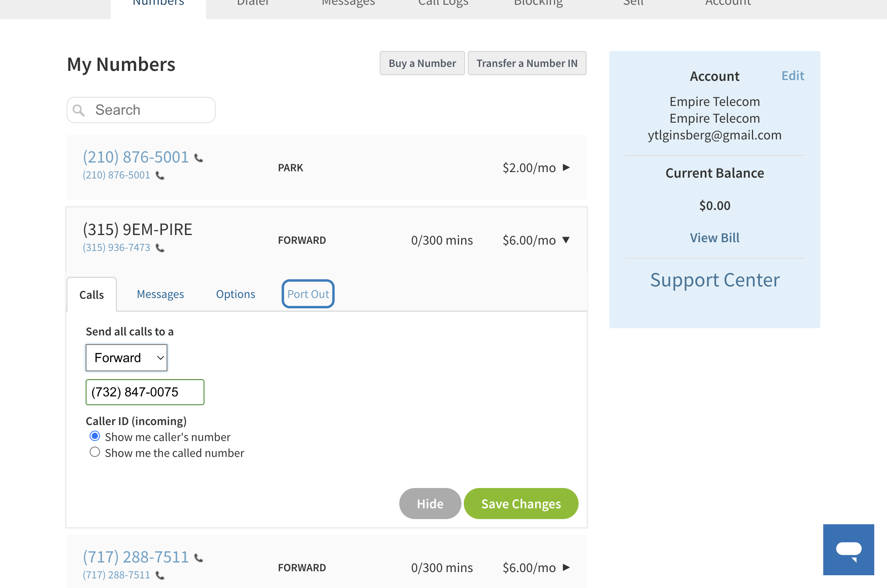Click Transfer a Number IN button
Viewport: 887px width, 588px height.
click(x=527, y=63)
